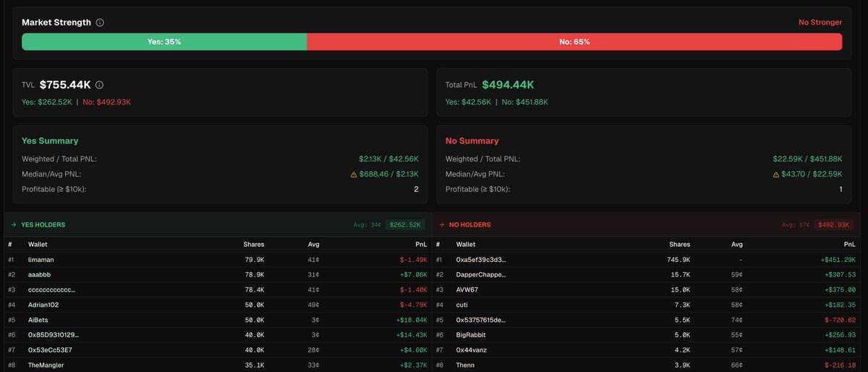Sort No holders by Avg column
Screen dimensions: 868x372
click(736, 245)
